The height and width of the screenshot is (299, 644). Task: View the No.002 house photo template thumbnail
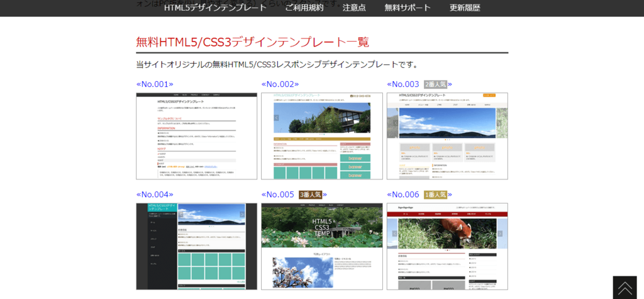point(322,136)
